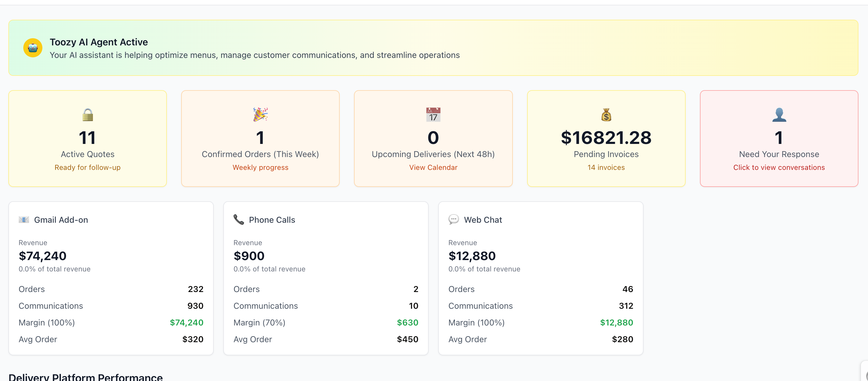Click the Web Chat card title
The width and height of the screenshot is (868, 381).
483,220
